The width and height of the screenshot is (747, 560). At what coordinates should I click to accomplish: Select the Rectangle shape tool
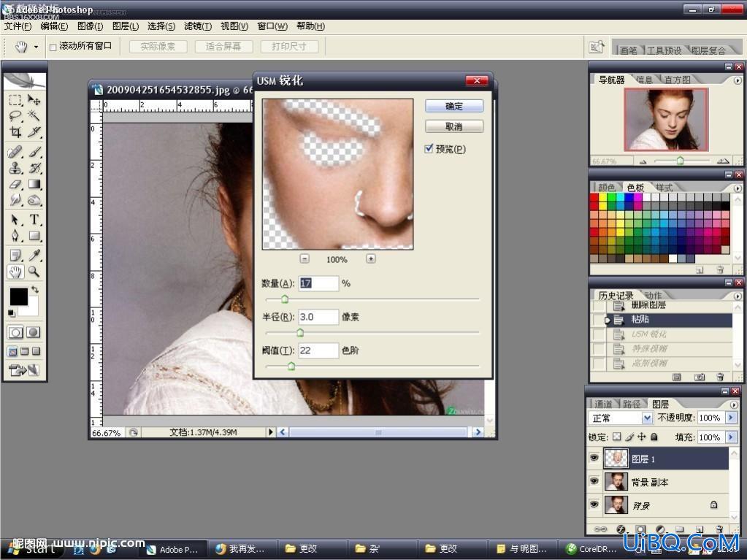[34, 235]
